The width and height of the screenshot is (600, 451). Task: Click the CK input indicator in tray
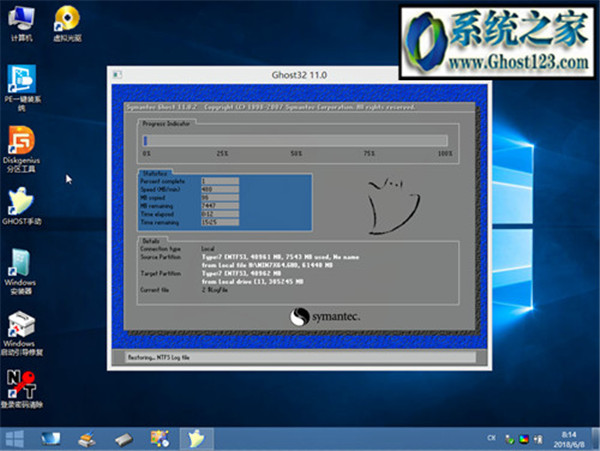coord(492,438)
